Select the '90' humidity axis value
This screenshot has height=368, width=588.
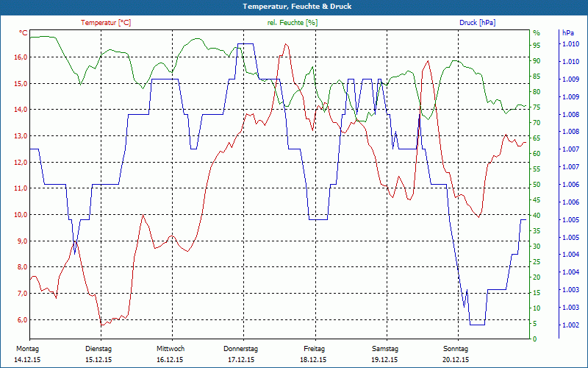[537, 61]
